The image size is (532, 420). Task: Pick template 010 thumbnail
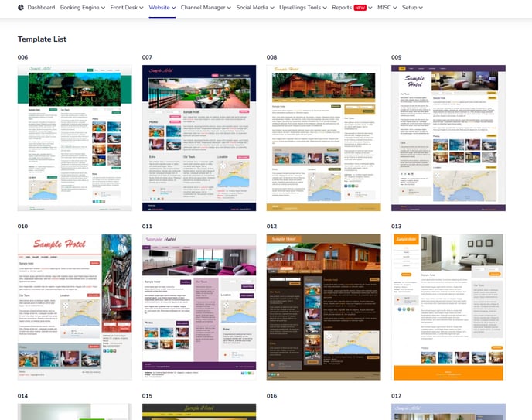[x=75, y=307]
